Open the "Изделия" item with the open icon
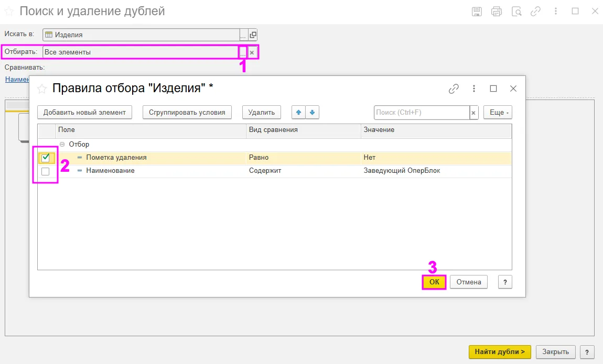 tap(253, 35)
